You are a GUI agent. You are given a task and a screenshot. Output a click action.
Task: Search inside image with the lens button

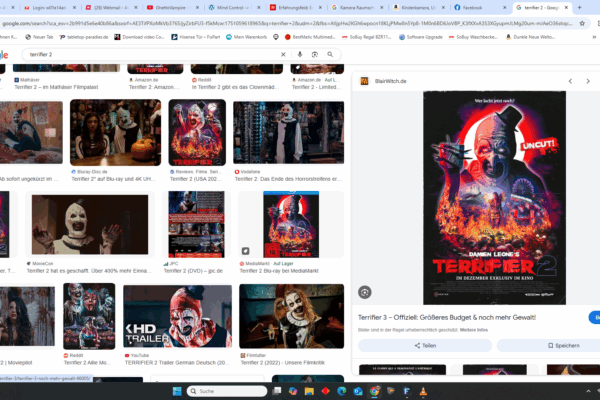click(x=365, y=292)
